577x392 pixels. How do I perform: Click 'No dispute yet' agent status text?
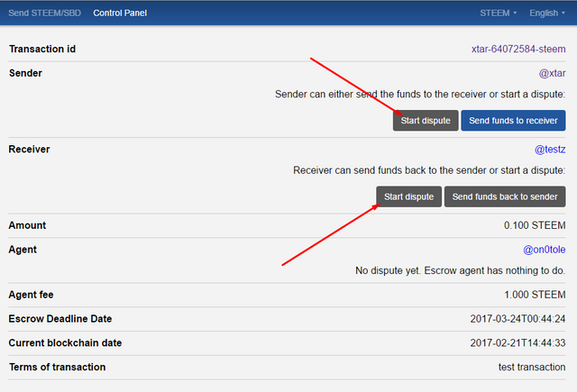(x=460, y=270)
